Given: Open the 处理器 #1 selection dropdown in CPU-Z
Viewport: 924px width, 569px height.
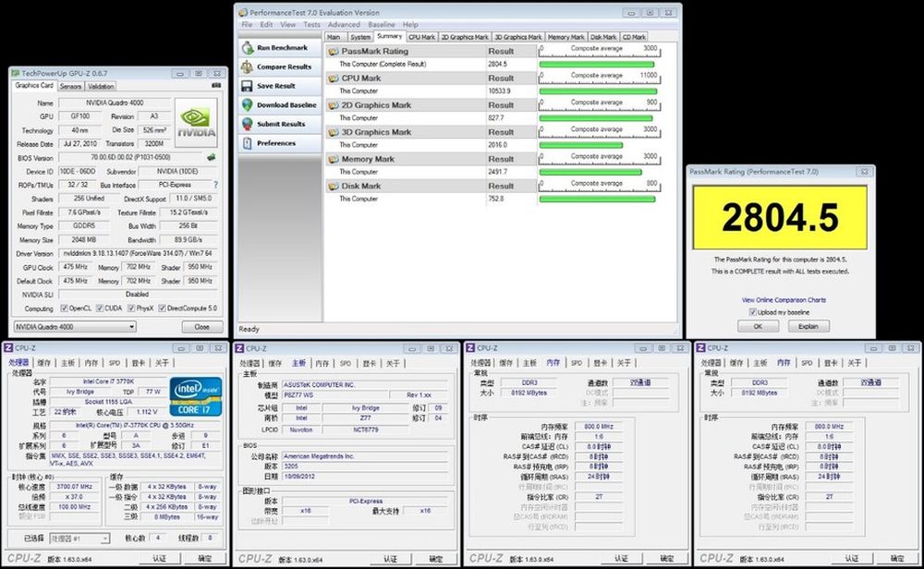Looking at the screenshot, I should pyautogui.click(x=79, y=539).
